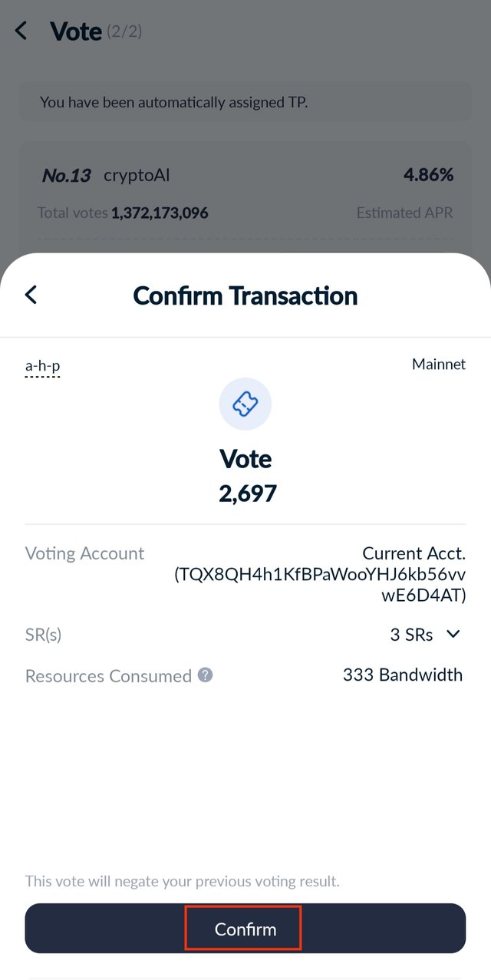Tap the automatically assigned TP notice

(x=173, y=101)
